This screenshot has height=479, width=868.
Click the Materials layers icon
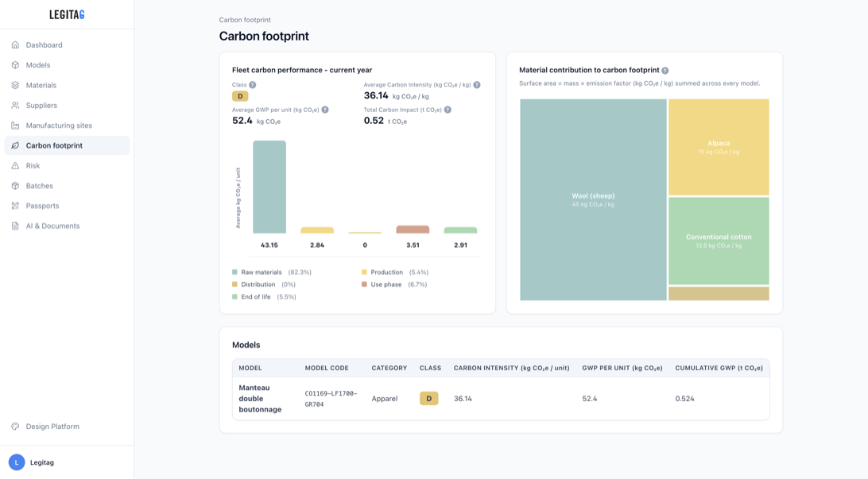pyautogui.click(x=15, y=85)
